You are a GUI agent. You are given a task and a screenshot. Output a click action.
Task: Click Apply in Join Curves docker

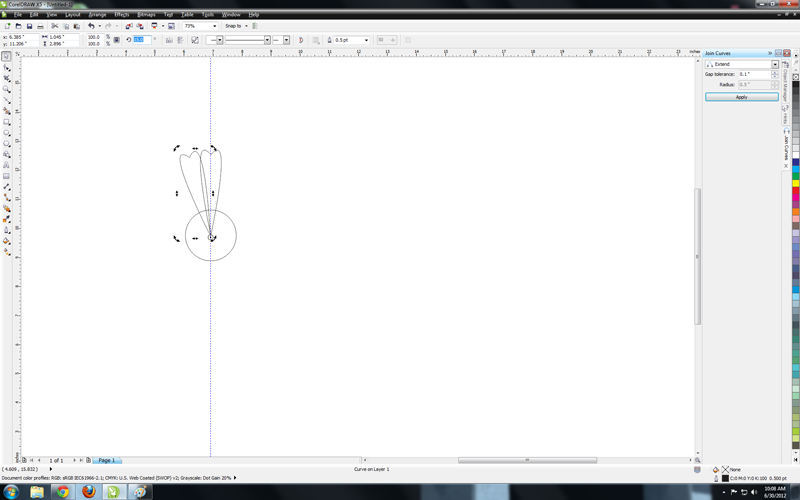pyautogui.click(x=742, y=97)
